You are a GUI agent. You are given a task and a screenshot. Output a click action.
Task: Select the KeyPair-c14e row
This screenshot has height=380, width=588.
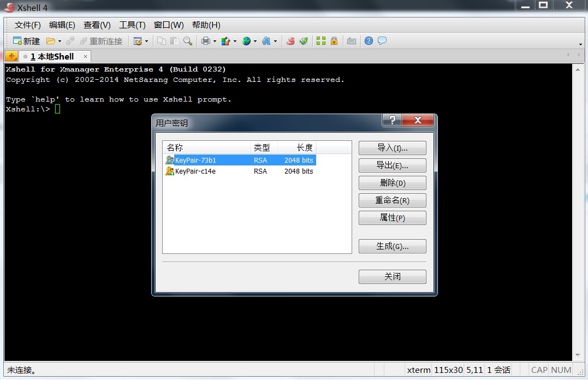[x=240, y=171]
